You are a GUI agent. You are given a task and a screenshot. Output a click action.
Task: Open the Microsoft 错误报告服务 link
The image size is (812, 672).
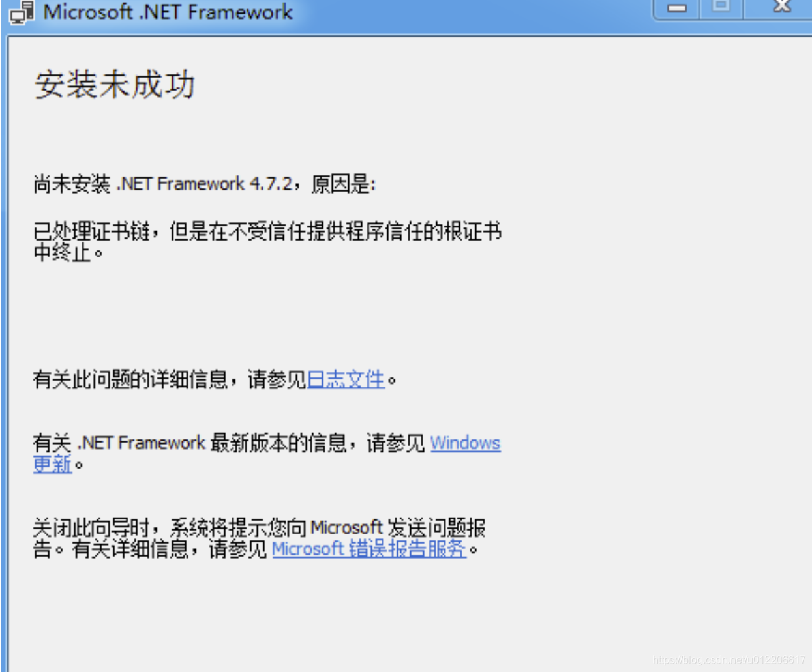click(x=369, y=549)
